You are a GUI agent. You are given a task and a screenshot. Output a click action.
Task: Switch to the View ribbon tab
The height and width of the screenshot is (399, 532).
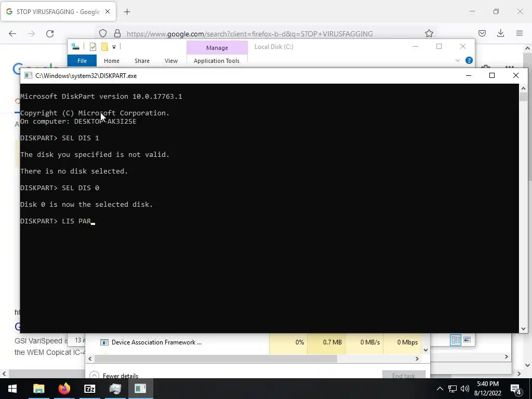[x=171, y=61]
